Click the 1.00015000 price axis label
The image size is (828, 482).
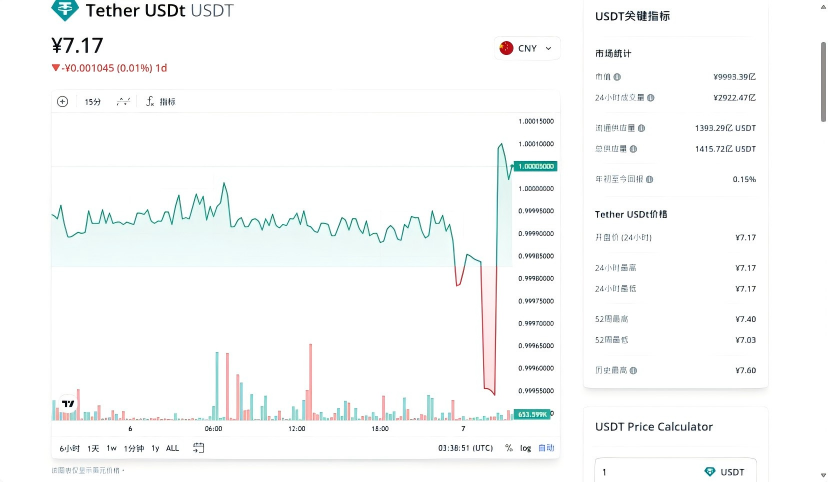coord(536,121)
